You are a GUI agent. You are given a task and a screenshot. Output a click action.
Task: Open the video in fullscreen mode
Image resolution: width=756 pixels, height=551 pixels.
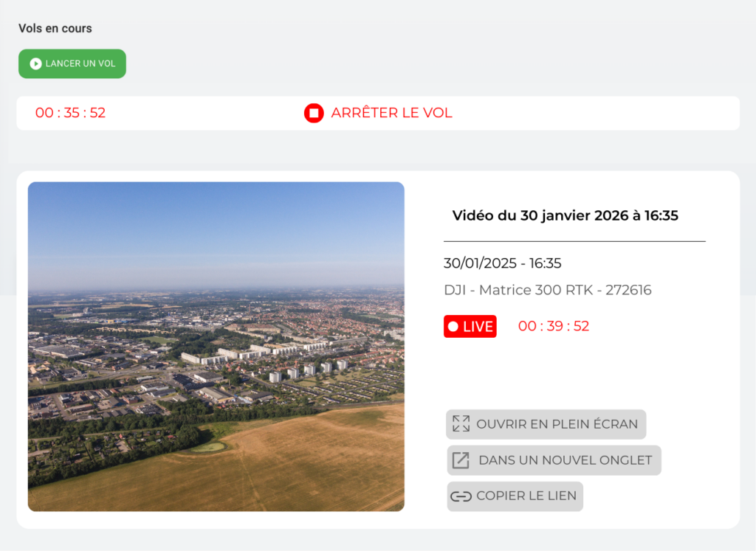tap(546, 424)
